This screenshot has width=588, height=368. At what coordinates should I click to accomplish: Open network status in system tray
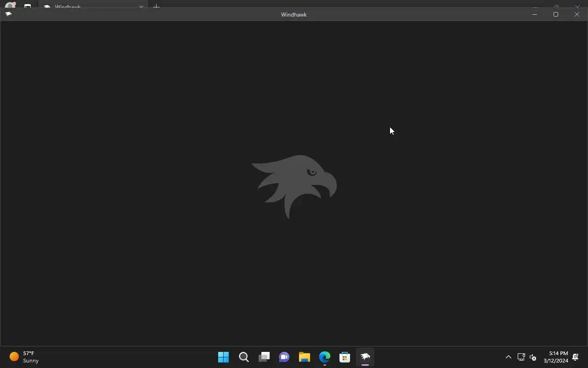pyautogui.click(x=521, y=357)
